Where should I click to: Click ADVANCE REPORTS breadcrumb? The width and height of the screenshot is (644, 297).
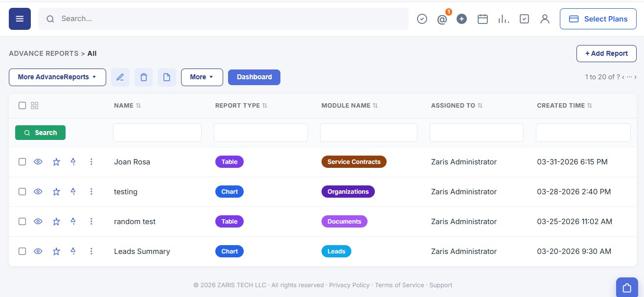[x=44, y=53]
